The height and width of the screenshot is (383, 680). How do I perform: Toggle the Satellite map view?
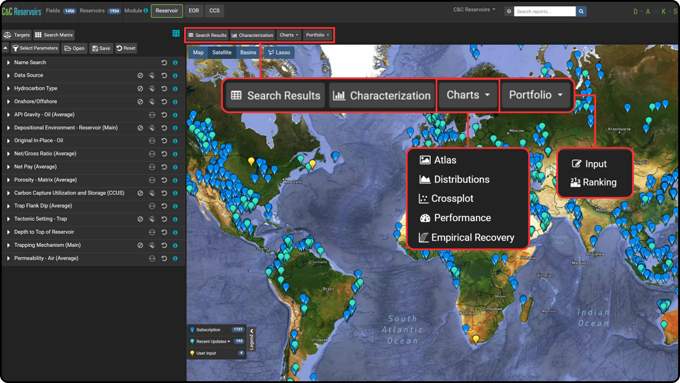222,52
